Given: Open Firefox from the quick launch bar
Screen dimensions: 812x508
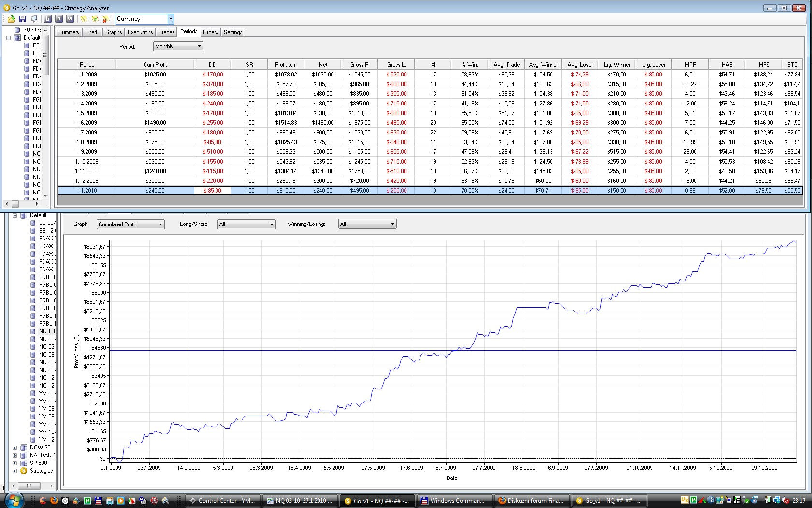Looking at the screenshot, I should [x=54, y=501].
